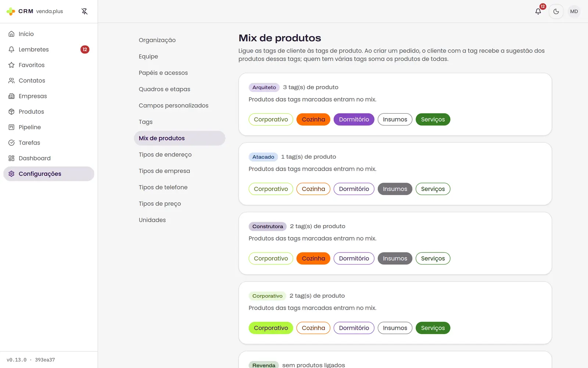Enable Dormitório tag in Construtora card
The image size is (588, 368).
coord(354,259)
